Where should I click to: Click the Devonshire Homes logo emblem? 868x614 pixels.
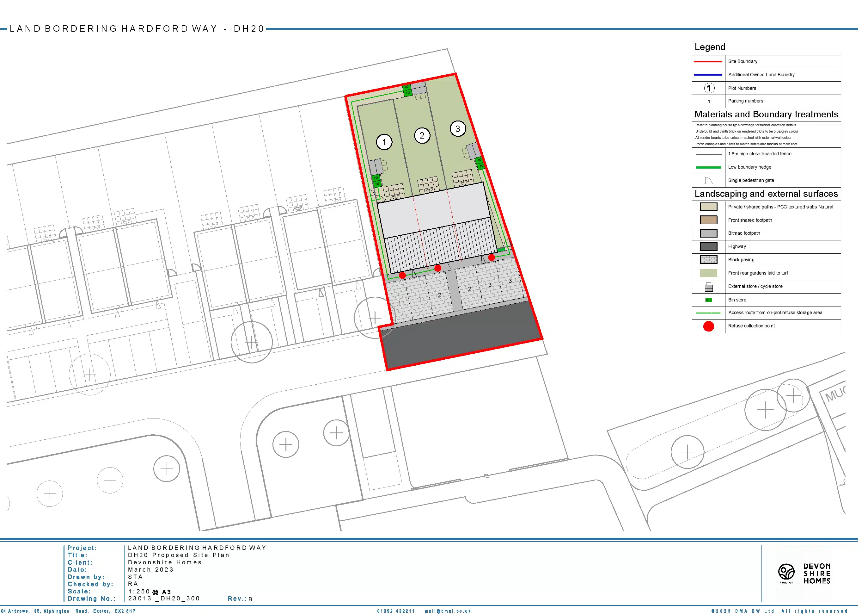(x=786, y=572)
